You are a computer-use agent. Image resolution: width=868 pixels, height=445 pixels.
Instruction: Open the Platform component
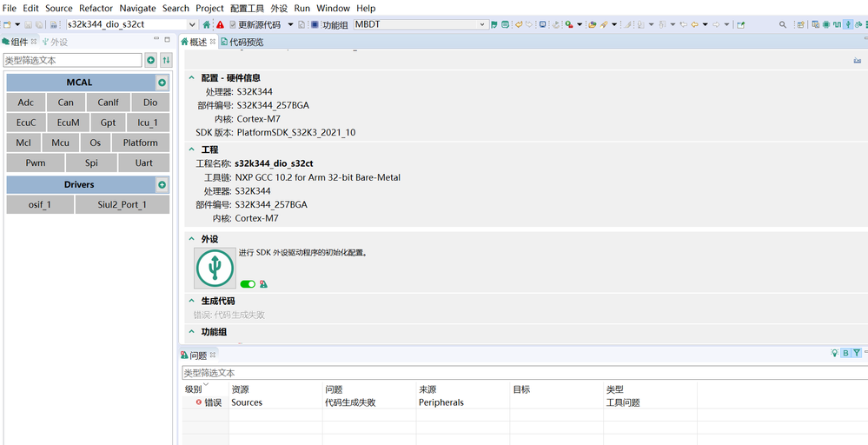coord(141,143)
